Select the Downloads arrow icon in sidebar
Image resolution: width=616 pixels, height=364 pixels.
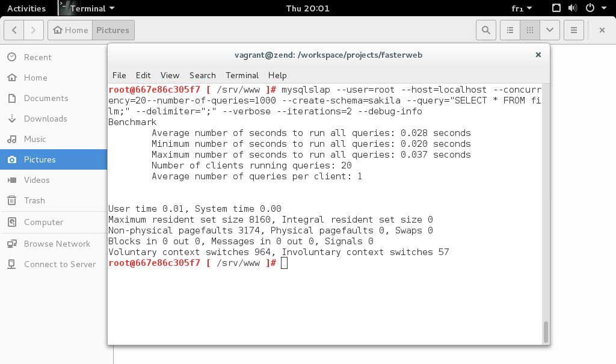tap(12, 119)
